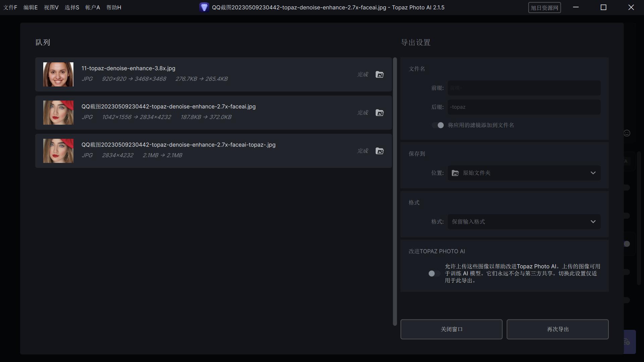This screenshot has width=644, height=362.
Task: Click the 旭日资源网 badge in the title bar
Action: 544,7
